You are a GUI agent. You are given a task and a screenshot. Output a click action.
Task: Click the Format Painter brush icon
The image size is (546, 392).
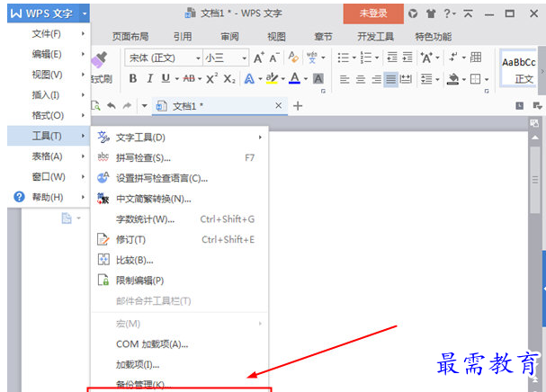(99, 60)
